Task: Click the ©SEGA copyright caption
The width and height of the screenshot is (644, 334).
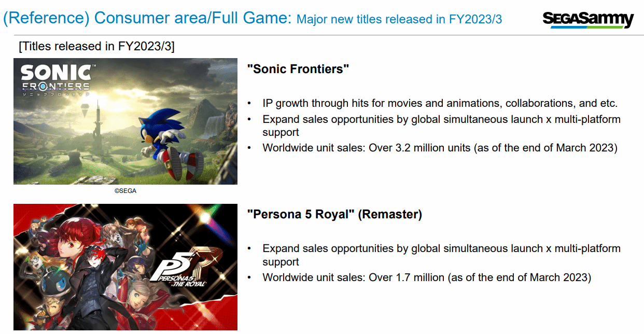Action: point(125,191)
